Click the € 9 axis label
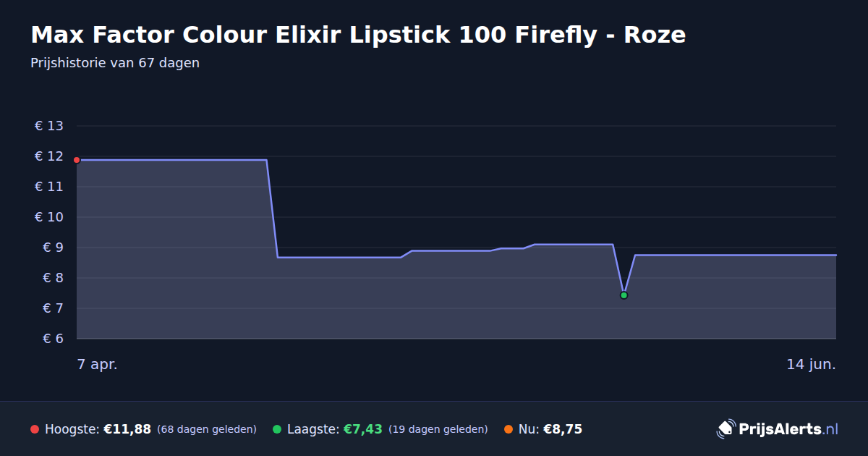Viewport: 868px width, 456px height. (49, 248)
